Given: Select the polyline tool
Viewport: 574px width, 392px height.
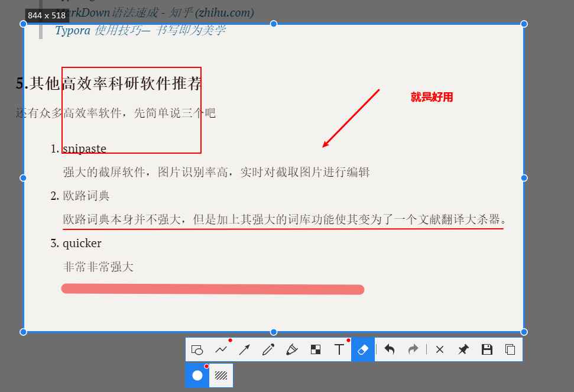Looking at the screenshot, I should 221,349.
